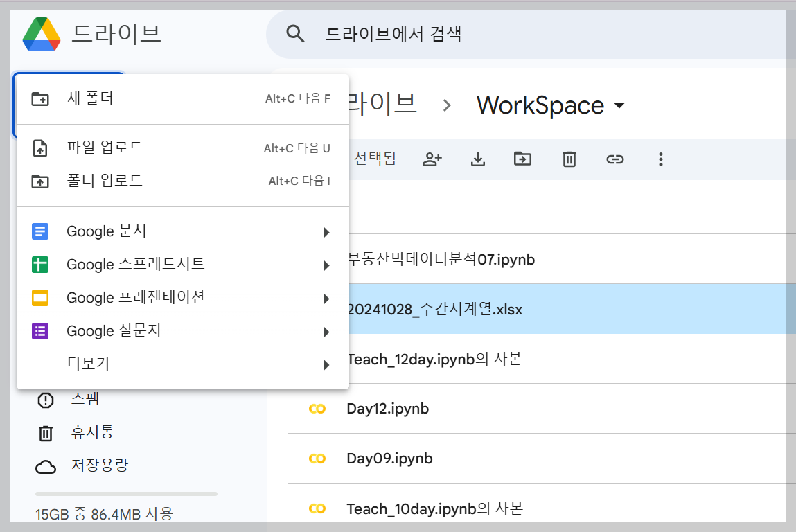Open Google 프레젠테이션 menu entry

(x=183, y=297)
